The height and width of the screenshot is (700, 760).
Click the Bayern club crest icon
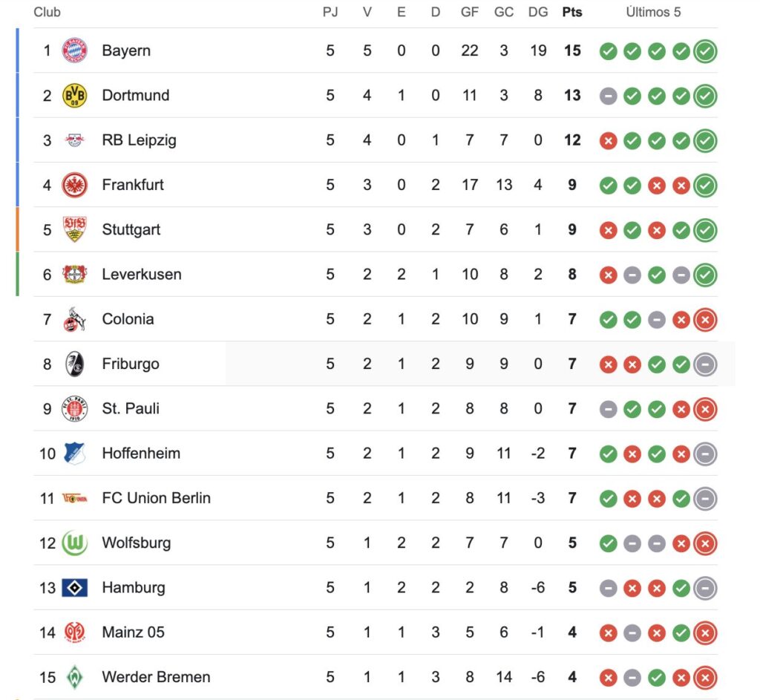coord(74,50)
